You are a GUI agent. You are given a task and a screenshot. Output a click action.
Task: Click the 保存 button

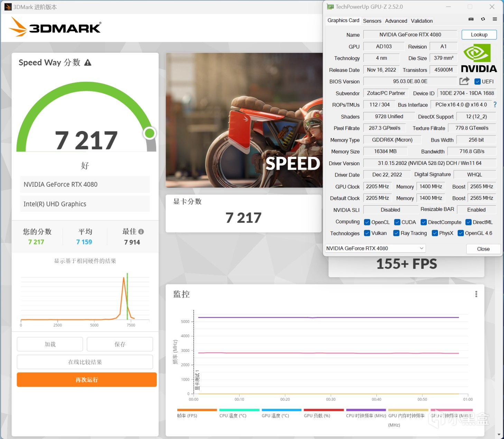coord(120,344)
